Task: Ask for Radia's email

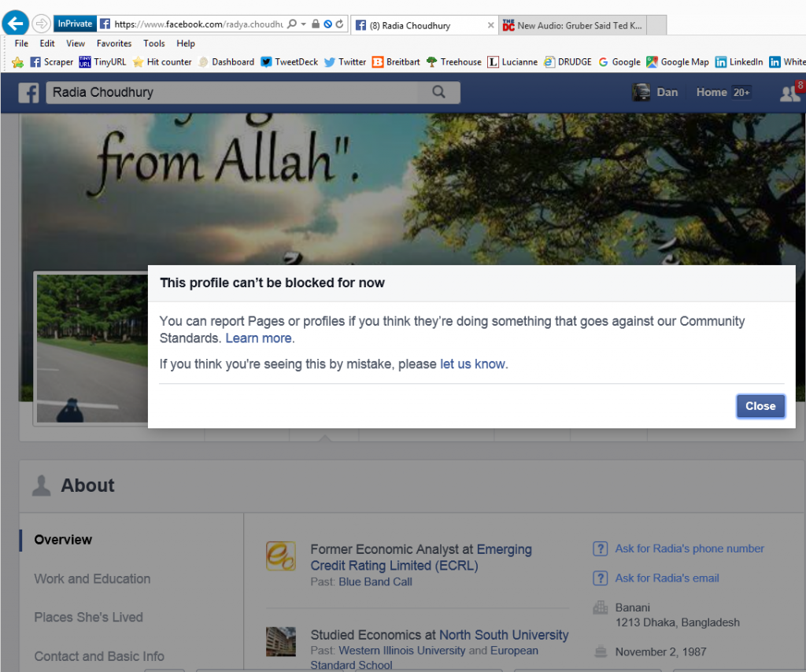Action: coord(667,578)
